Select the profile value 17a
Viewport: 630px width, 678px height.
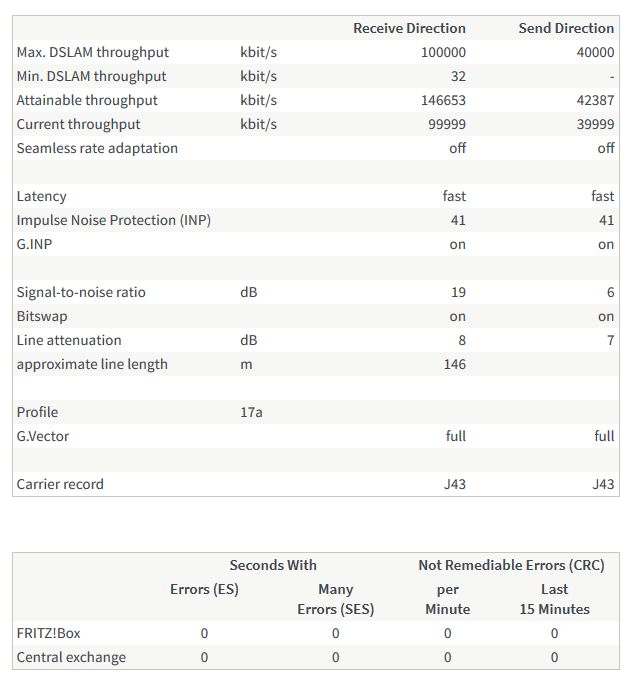coord(251,412)
